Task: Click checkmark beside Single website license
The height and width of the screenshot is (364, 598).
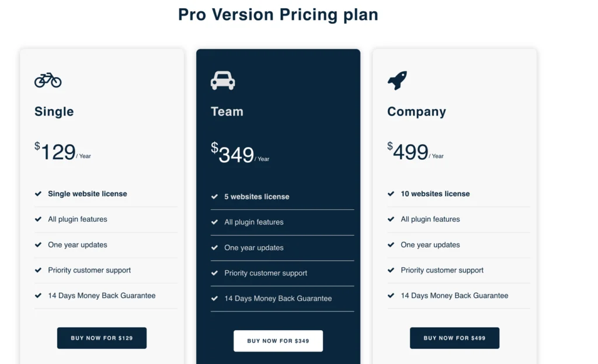Action: pos(38,194)
